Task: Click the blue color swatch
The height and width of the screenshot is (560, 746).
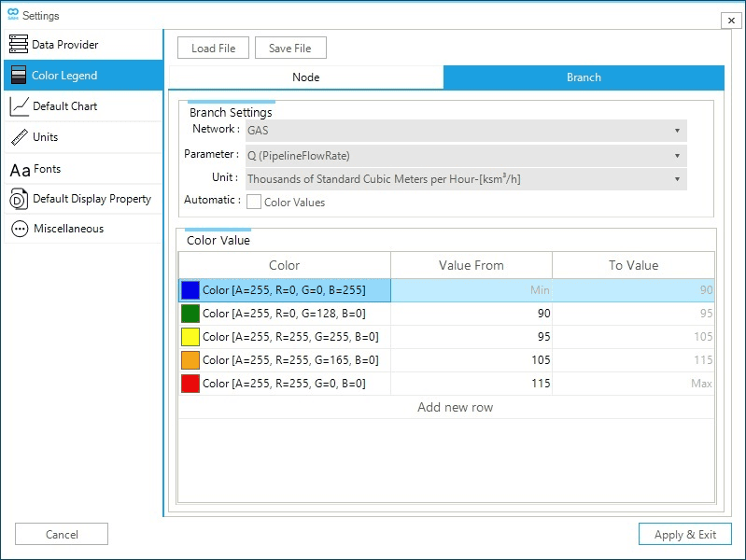Action: pyautogui.click(x=190, y=290)
